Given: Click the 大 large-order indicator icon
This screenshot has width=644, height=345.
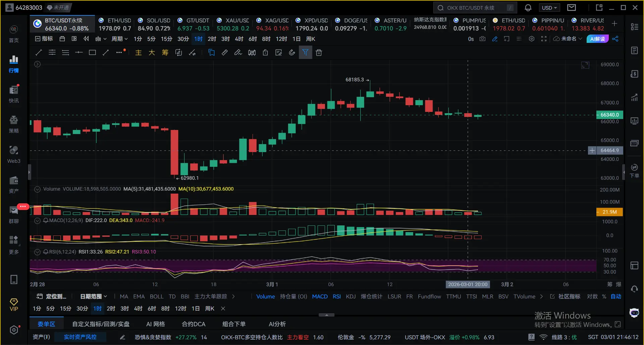Looking at the screenshot, I should (x=152, y=53).
